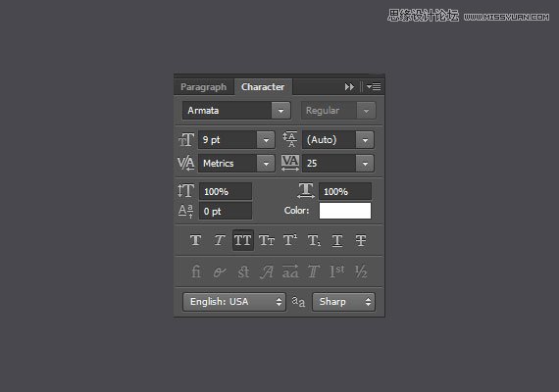This screenshot has height=392, width=559.
Task: Click the leading icon
Action: point(290,139)
